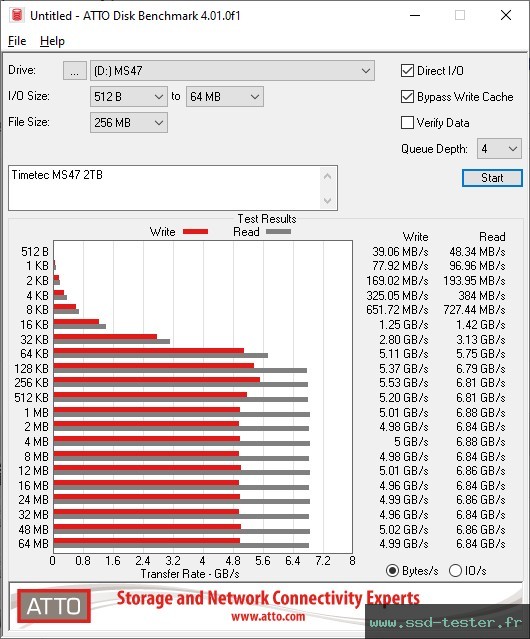Open the Help menu
The width and height of the screenshot is (530, 639).
[52, 41]
